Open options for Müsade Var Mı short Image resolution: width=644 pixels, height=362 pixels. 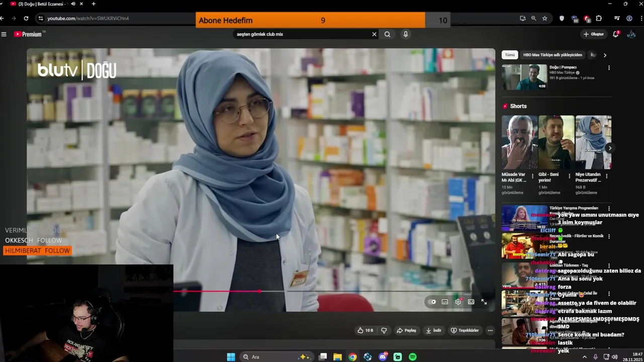coord(533,176)
